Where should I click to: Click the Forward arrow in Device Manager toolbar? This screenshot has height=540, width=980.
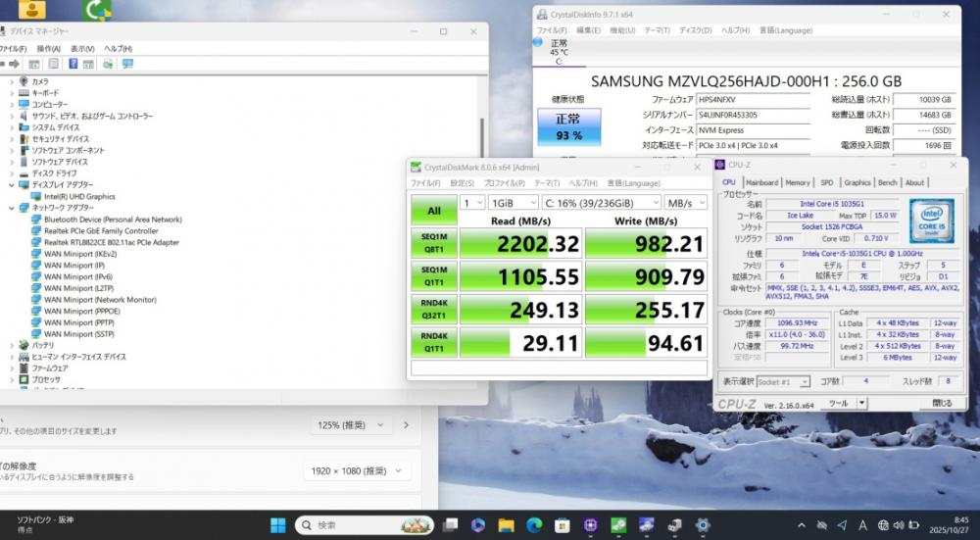[15, 64]
